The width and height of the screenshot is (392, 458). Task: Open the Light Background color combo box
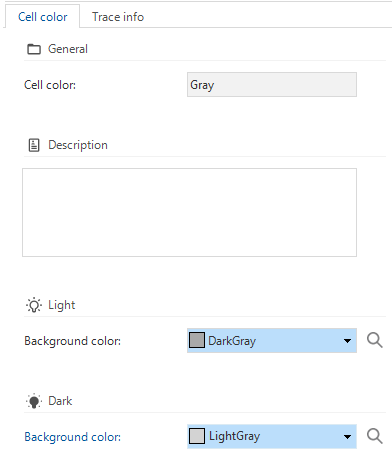pyautogui.click(x=272, y=341)
